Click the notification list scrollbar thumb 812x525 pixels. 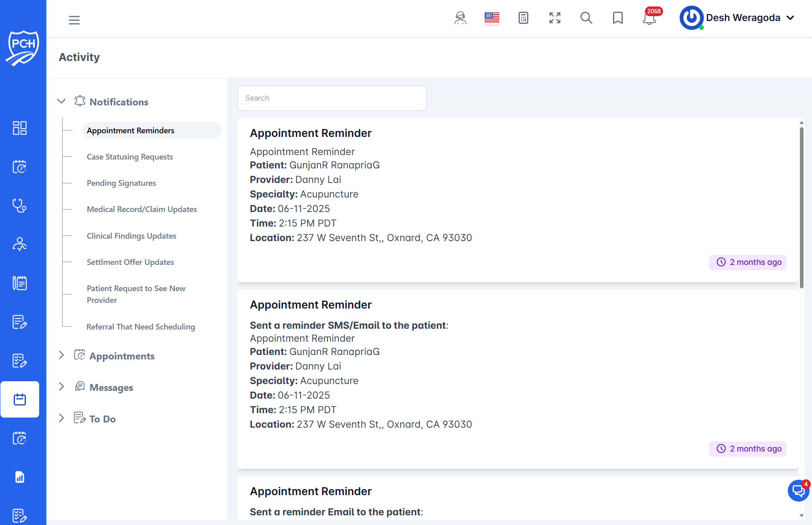[x=801, y=208]
